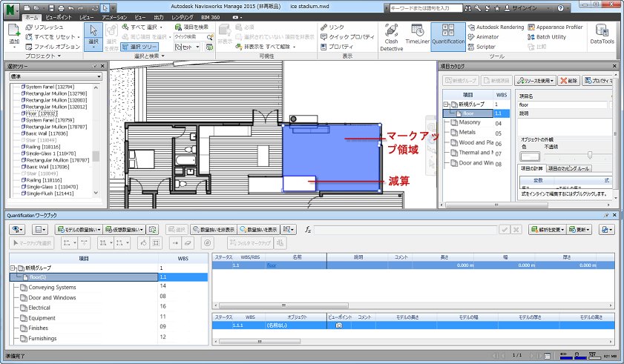Open the Clash Detective tool
Viewport: 624px width, 364px height.
click(x=391, y=37)
